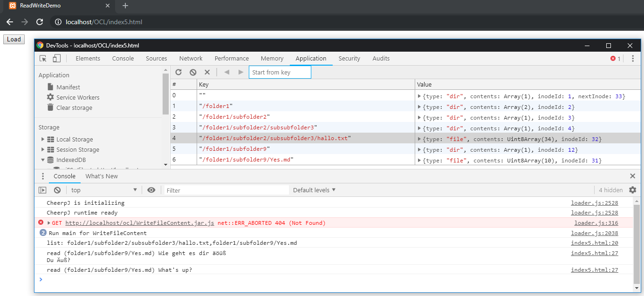This screenshot has height=296, width=644.
Task: Open console settings via the gear icon
Action: [x=632, y=190]
